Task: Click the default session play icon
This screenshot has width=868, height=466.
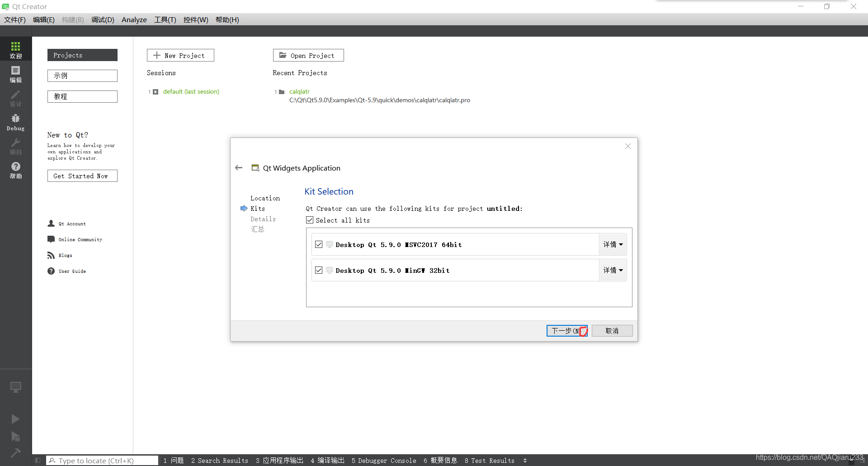Action: point(156,92)
